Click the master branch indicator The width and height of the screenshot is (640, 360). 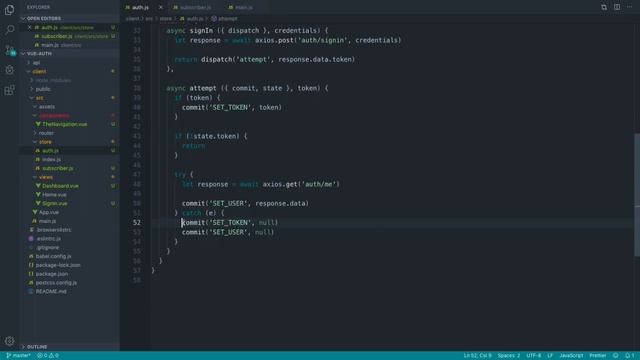point(18,356)
